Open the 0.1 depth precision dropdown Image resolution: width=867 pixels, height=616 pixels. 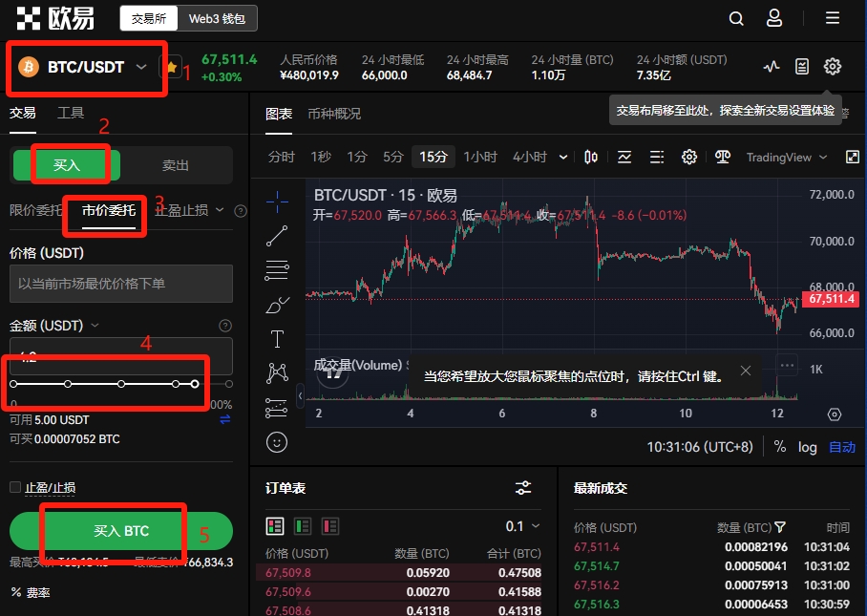(x=522, y=526)
